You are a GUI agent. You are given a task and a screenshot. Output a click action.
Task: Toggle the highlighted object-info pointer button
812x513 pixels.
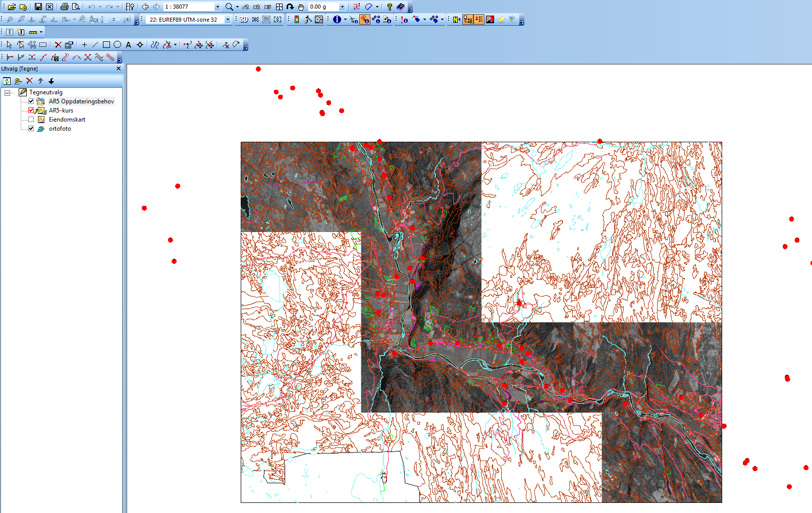point(365,19)
